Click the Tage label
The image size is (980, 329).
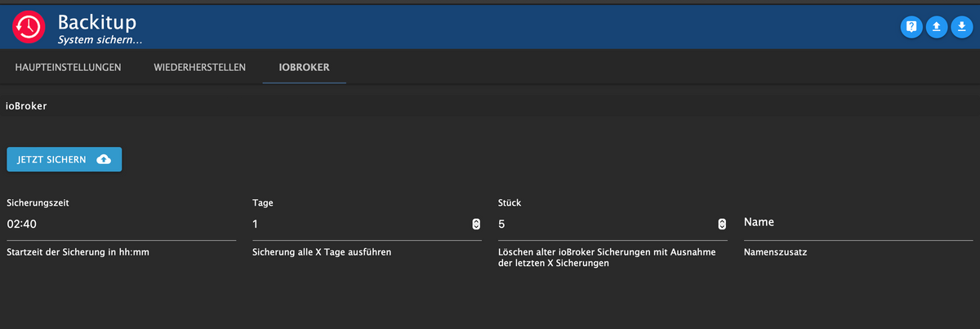click(x=263, y=202)
